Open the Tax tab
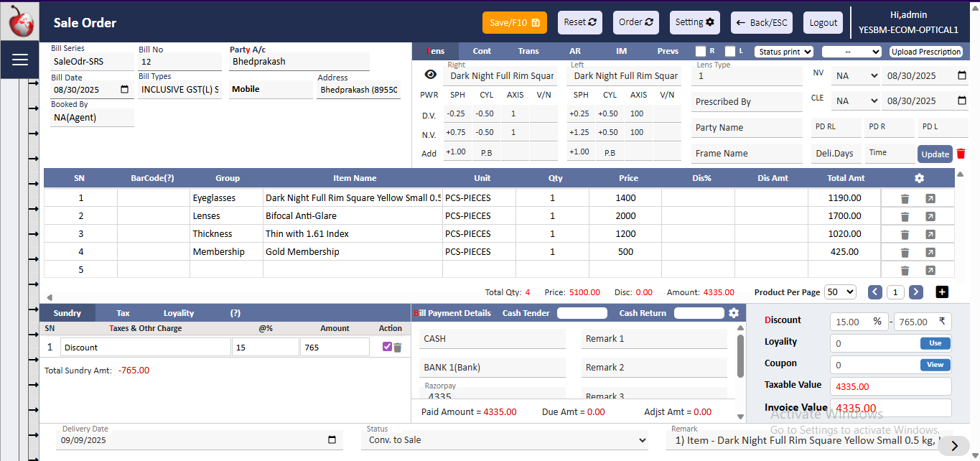The width and height of the screenshot is (980, 461). click(x=123, y=313)
